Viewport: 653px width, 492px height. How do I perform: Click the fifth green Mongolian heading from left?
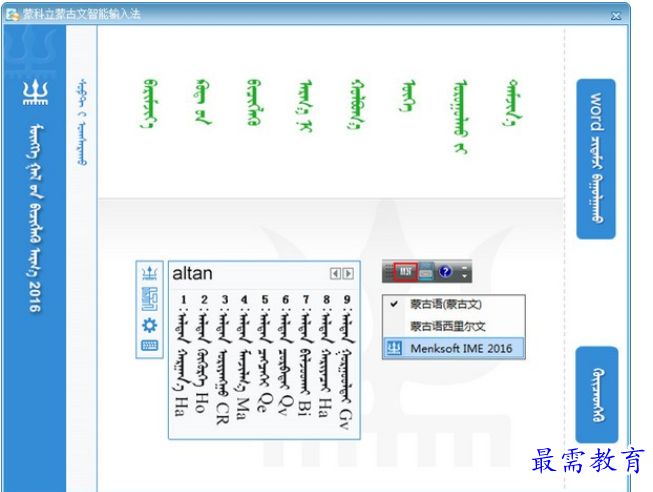356,104
